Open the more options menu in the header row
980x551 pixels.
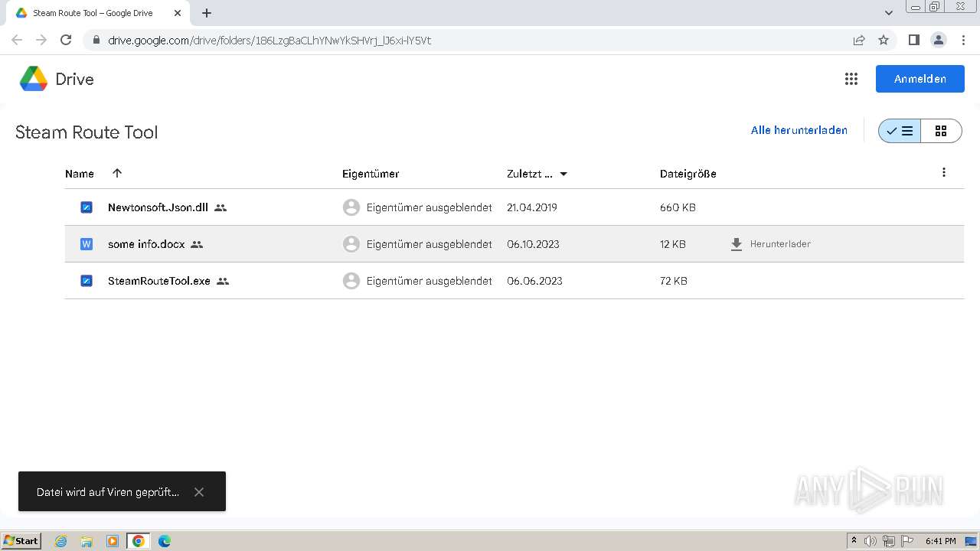click(x=943, y=173)
